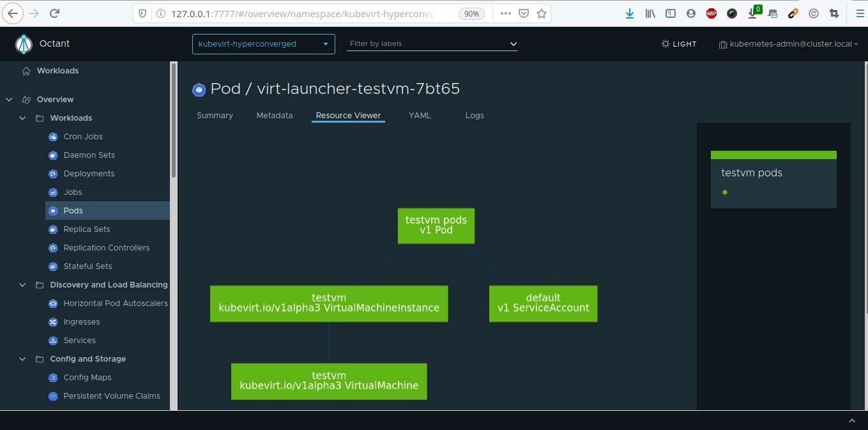This screenshot has width=868, height=430.
Task: Collapse Discovery and Load Balancing chevron
Action: coord(22,285)
